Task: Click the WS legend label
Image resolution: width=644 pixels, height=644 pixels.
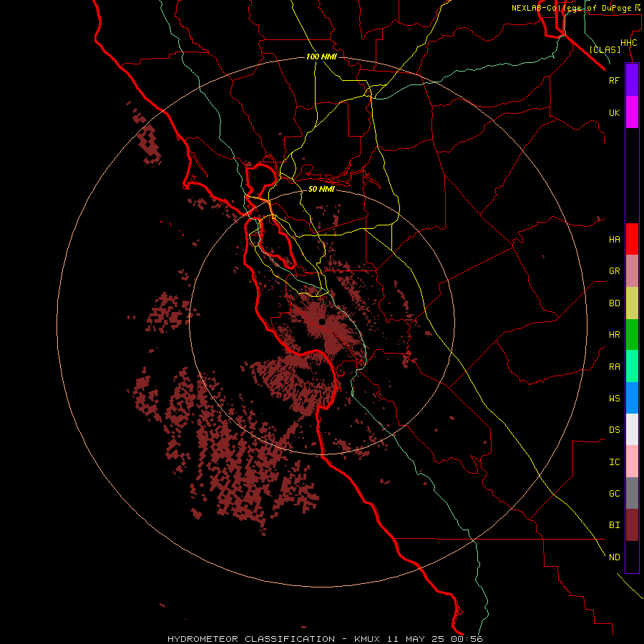Action: (614, 398)
